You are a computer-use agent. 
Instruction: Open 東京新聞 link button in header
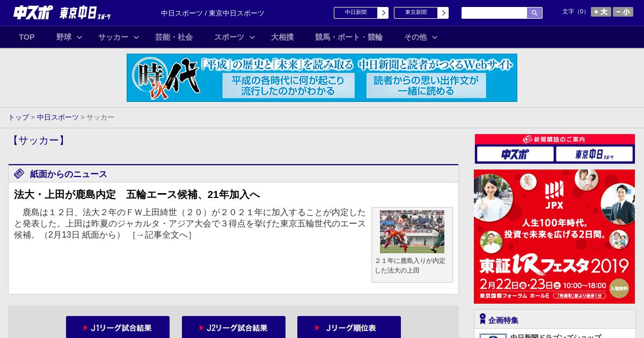(x=416, y=13)
